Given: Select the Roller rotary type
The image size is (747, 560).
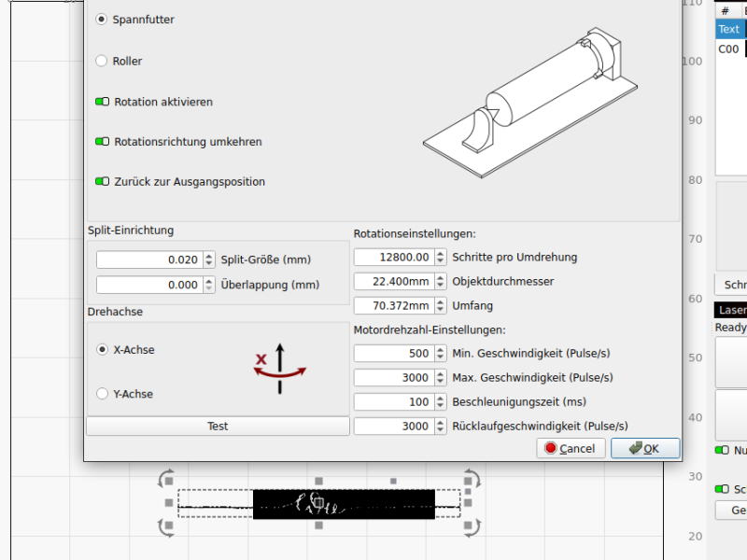Looking at the screenshot, I should click(x=101, y=61).
